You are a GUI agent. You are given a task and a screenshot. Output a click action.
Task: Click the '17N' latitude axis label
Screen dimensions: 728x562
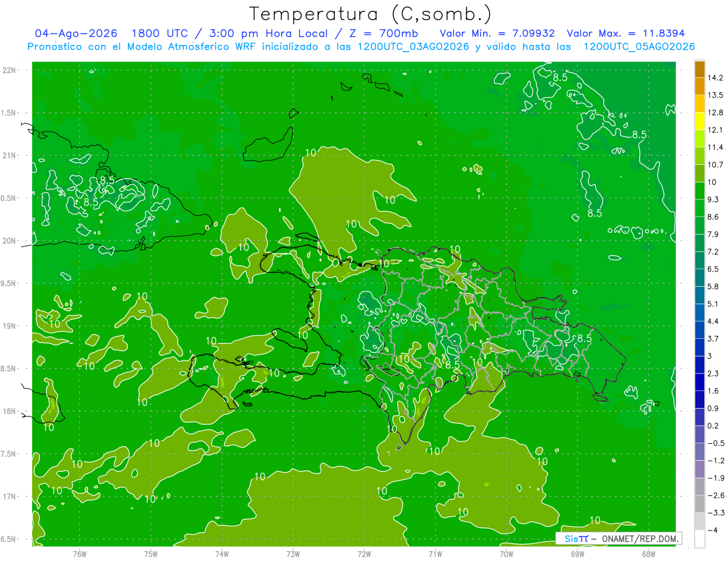(9, 497)
